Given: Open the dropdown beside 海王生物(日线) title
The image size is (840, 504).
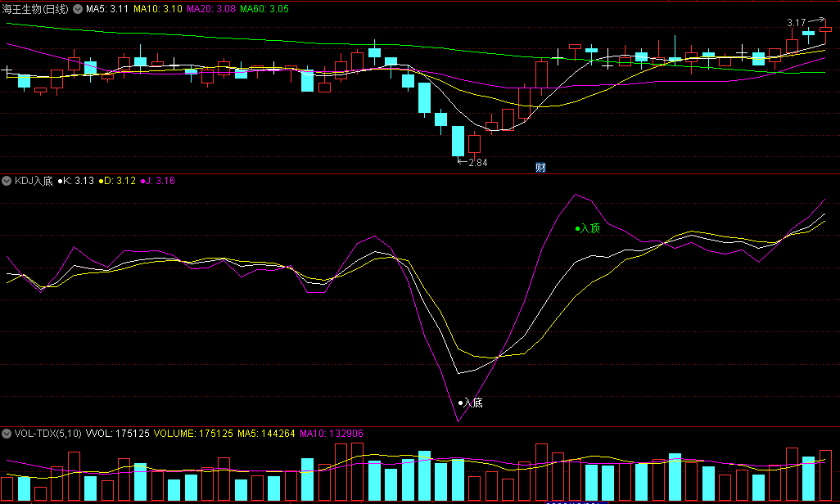Looking at the screenshot, I should [x=78, y=9].
